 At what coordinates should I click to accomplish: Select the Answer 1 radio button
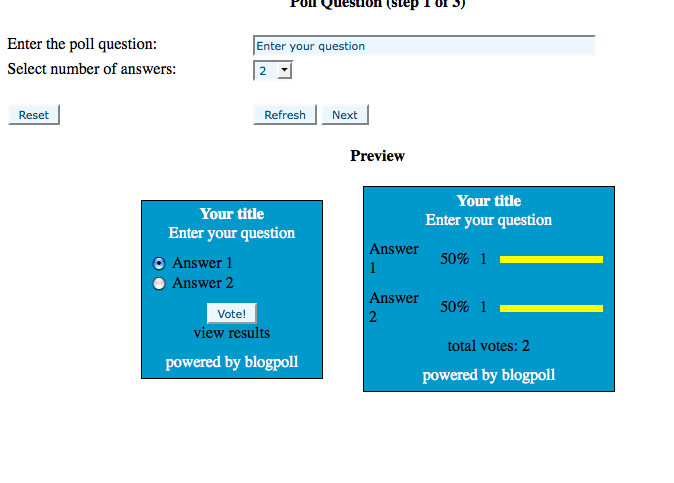click(159, 263)
